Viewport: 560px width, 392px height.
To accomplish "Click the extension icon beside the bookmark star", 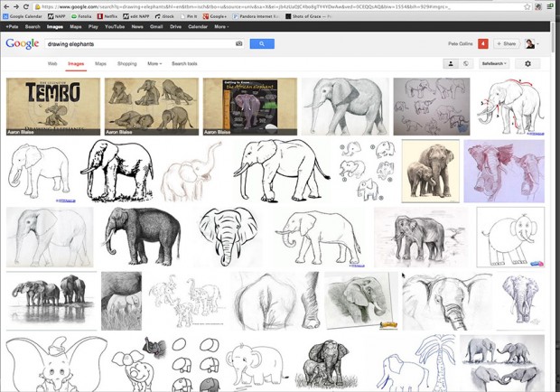I will point(538,6).
